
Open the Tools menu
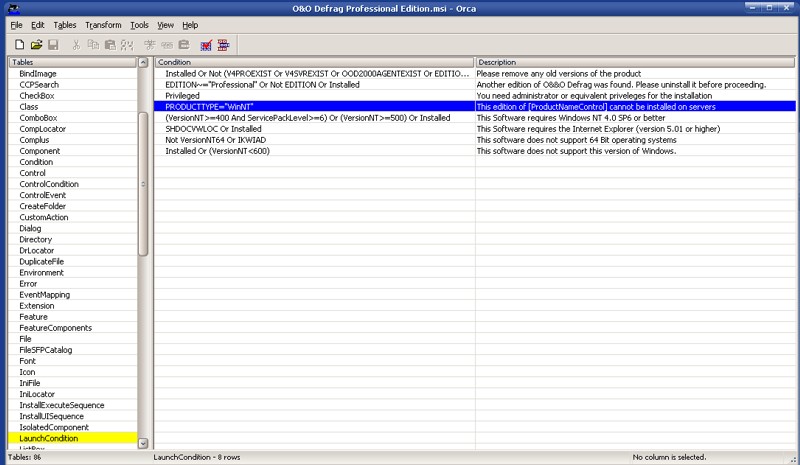point(139,25)
